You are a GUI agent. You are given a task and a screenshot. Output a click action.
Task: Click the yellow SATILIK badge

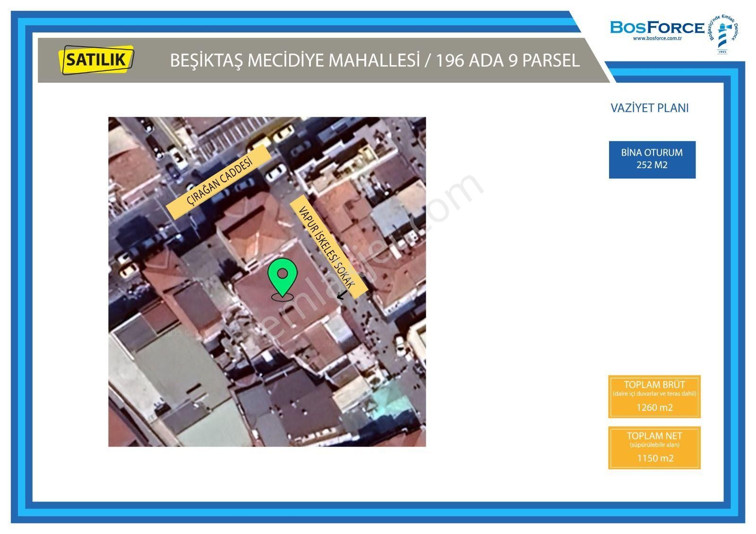[x=96, y=59]
